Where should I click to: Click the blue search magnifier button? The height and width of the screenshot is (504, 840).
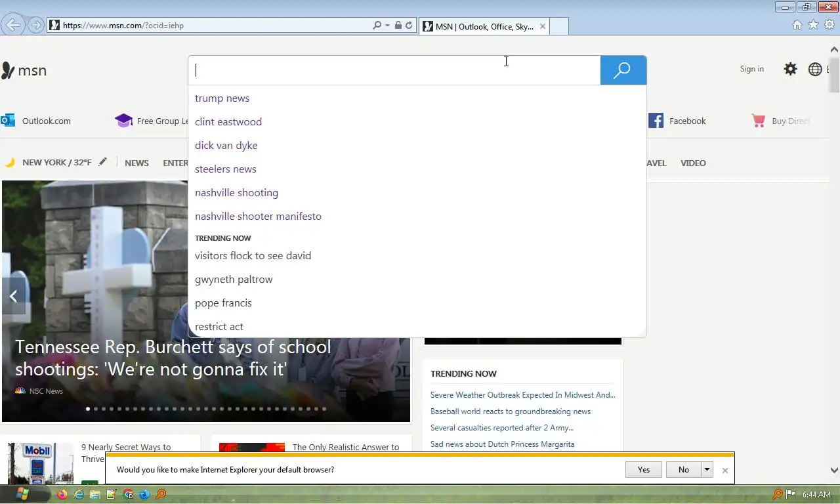623,70
